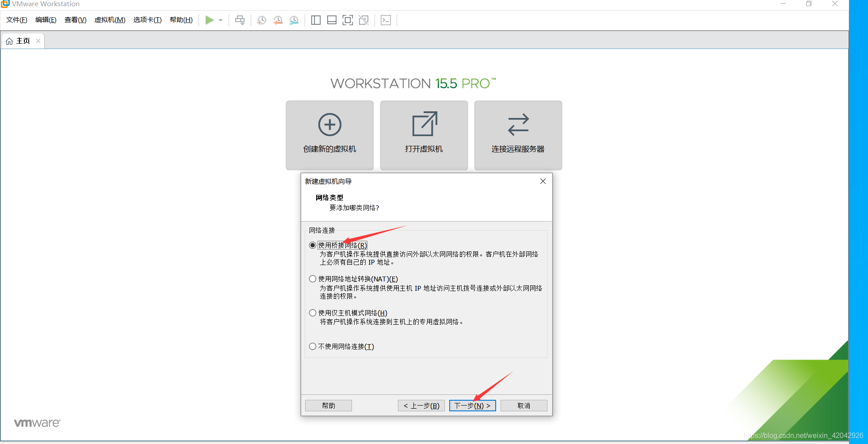Click the green power on play icon

tap(210, 20)
